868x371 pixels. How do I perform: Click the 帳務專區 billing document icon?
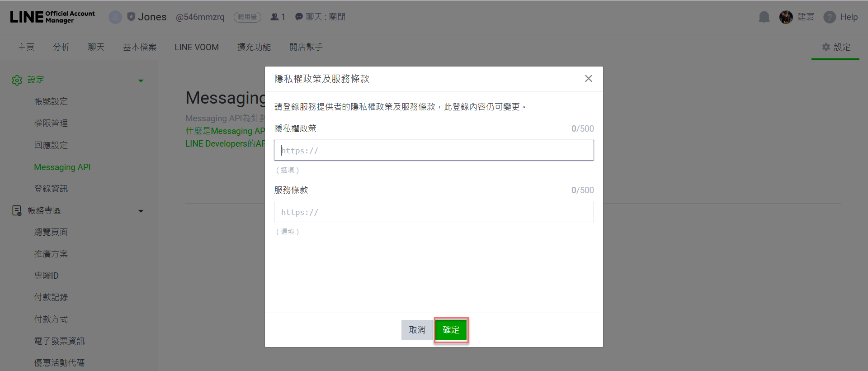click(x=17, y=210)
